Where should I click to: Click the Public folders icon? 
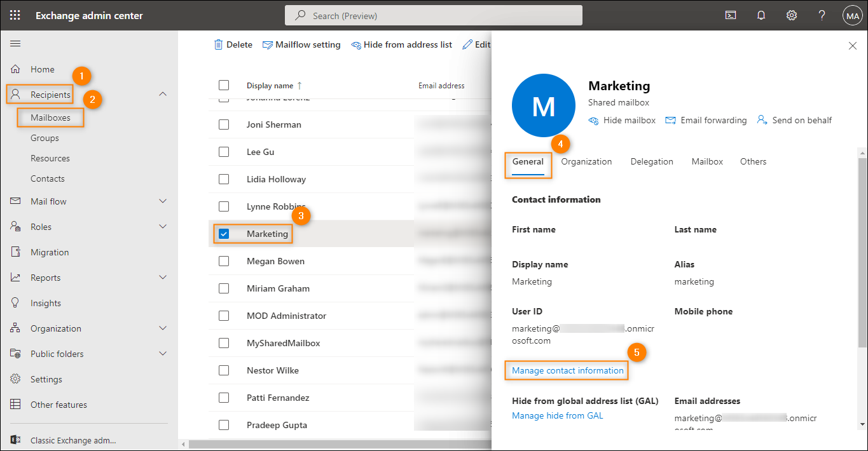[16, 354]
